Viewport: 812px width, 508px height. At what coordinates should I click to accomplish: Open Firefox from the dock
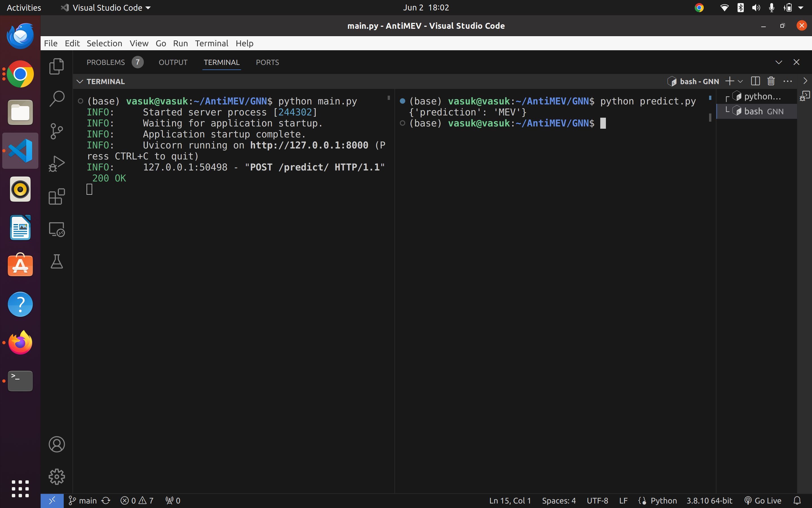(x=20, y=342)
